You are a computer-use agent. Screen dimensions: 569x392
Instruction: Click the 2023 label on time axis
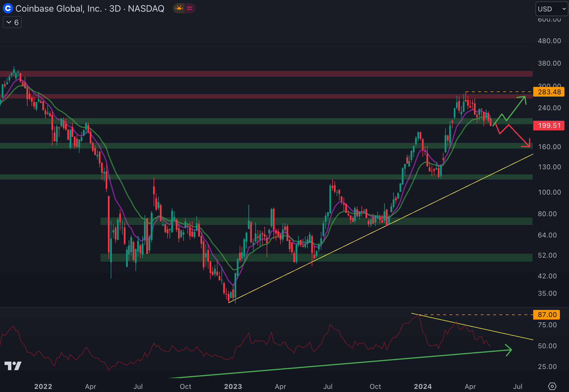click(233, 386)
